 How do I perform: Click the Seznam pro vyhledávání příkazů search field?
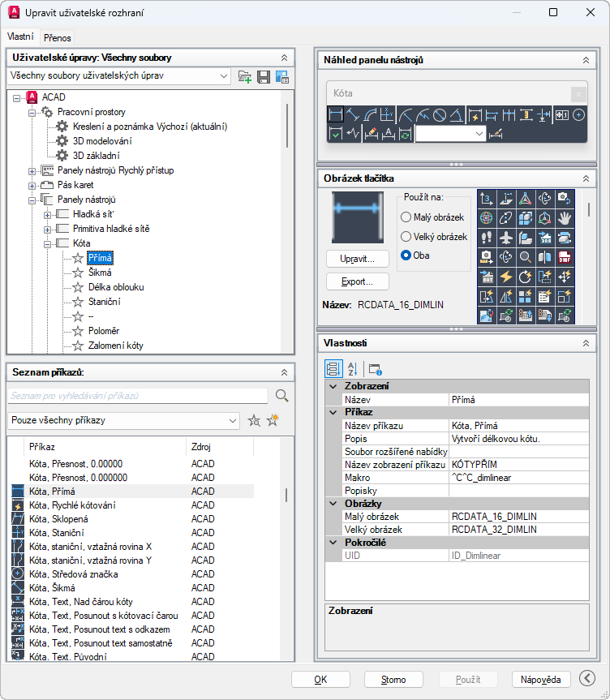(x=138, y=396)
